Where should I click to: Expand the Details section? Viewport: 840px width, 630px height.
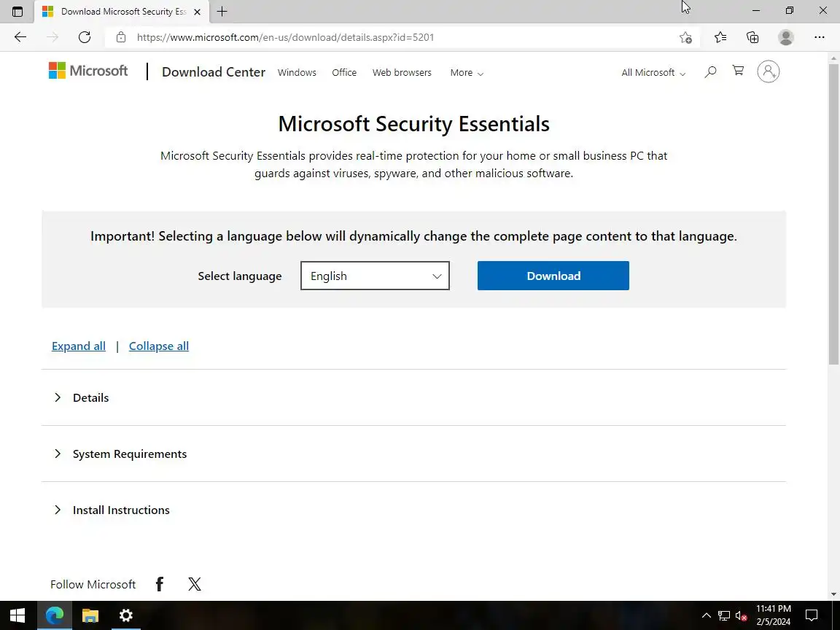(x=90, y=397)
